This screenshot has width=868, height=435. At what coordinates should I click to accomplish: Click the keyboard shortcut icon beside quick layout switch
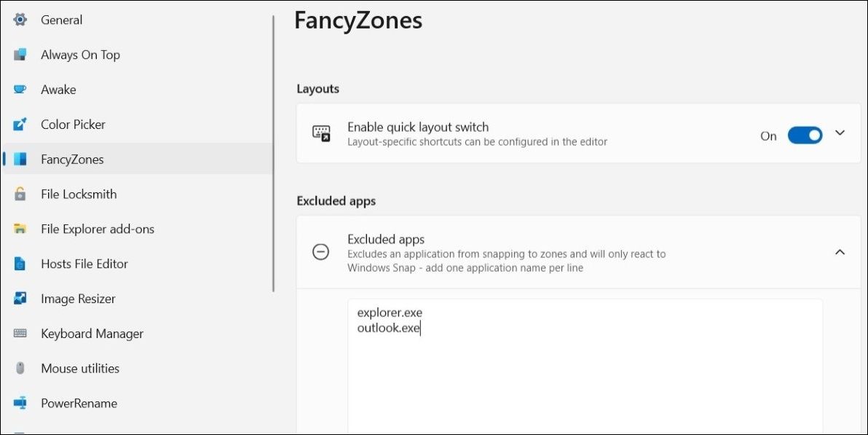pyautogui.click(x=320, y=133)
